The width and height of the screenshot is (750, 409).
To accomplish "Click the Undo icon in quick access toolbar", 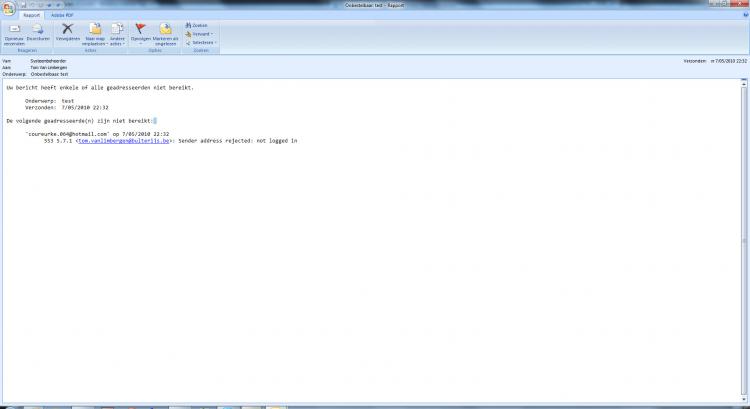I will (x=32, y=5).
